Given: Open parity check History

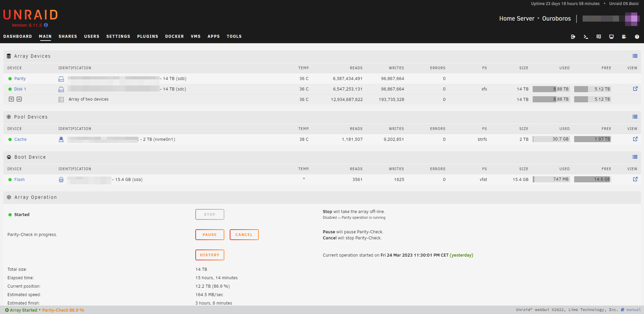Looking at the screenshot, I should (209, 255).
